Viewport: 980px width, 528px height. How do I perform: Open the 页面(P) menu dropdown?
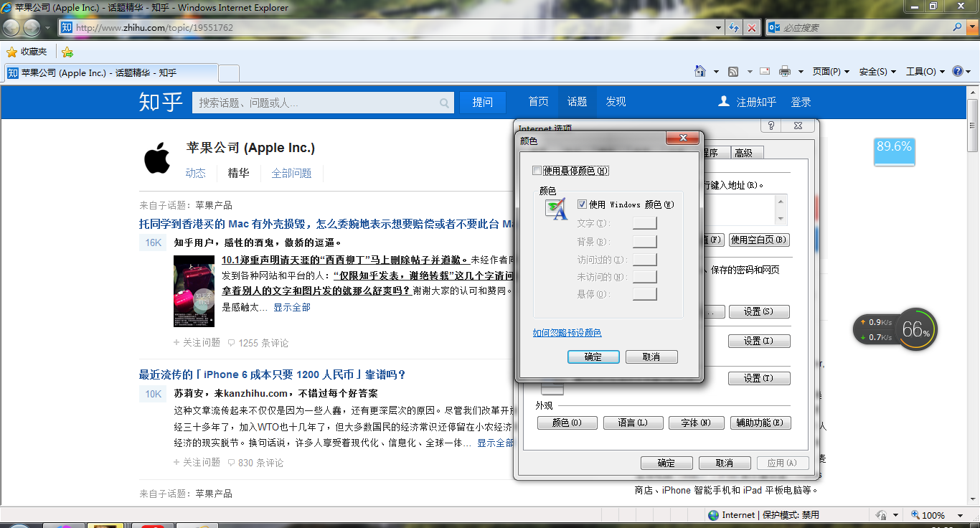[831, 72]
